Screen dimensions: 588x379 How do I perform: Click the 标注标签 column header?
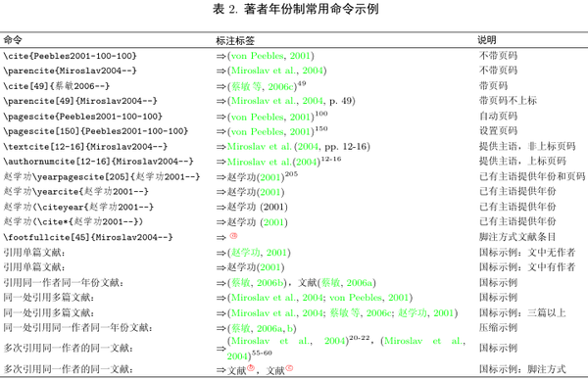[235, 40]
